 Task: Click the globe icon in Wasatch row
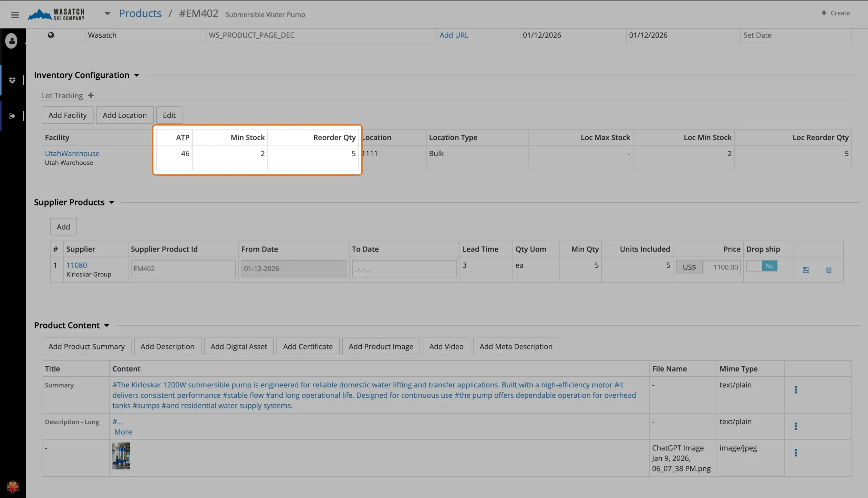[51, 35]
